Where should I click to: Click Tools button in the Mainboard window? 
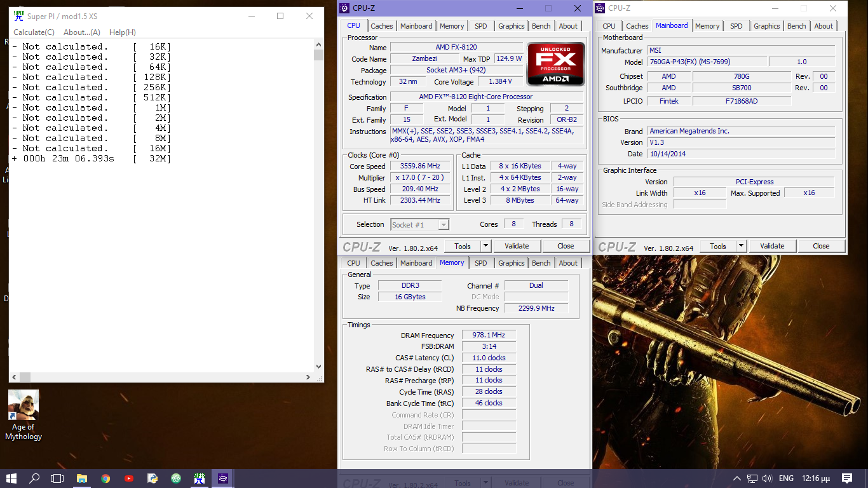[x=718, y=246]
